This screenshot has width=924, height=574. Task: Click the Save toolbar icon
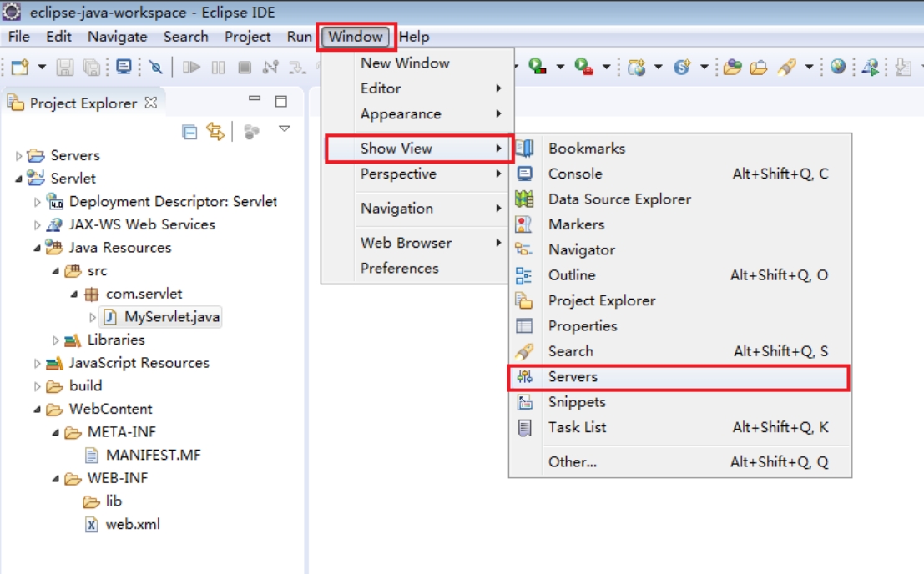(x=65, y=67)
